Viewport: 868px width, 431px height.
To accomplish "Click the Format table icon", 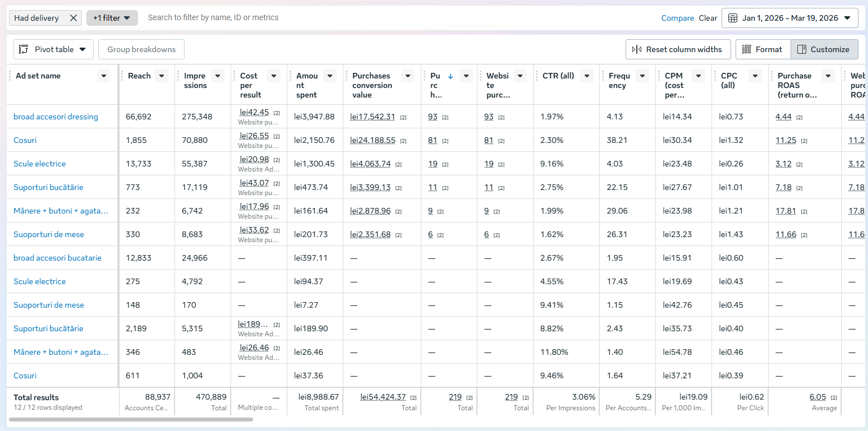I will (x=747, y=49).
